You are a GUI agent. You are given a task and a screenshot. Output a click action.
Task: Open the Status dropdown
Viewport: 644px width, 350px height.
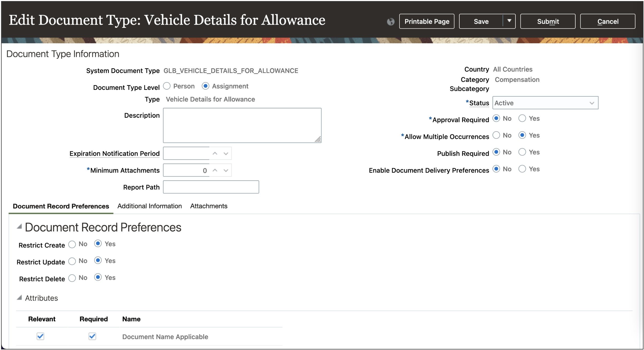pyautogui.click(x=545, y=103)
